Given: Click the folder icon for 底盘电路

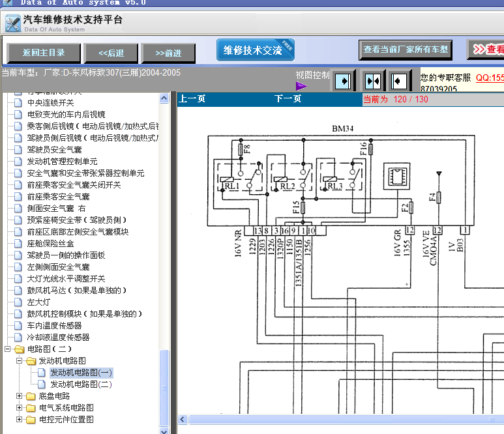Looking at the screenshot, I should click(x=31, y=396).
